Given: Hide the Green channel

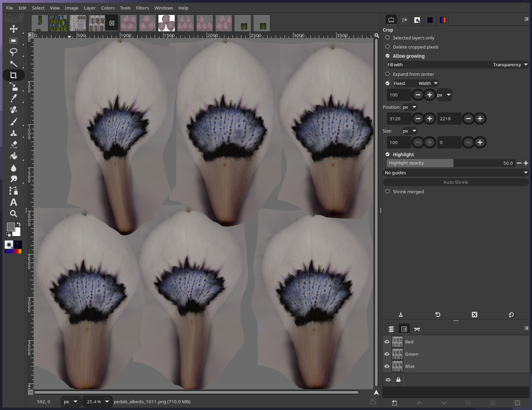Looking at the screenshot, I should tap(387, 354).
